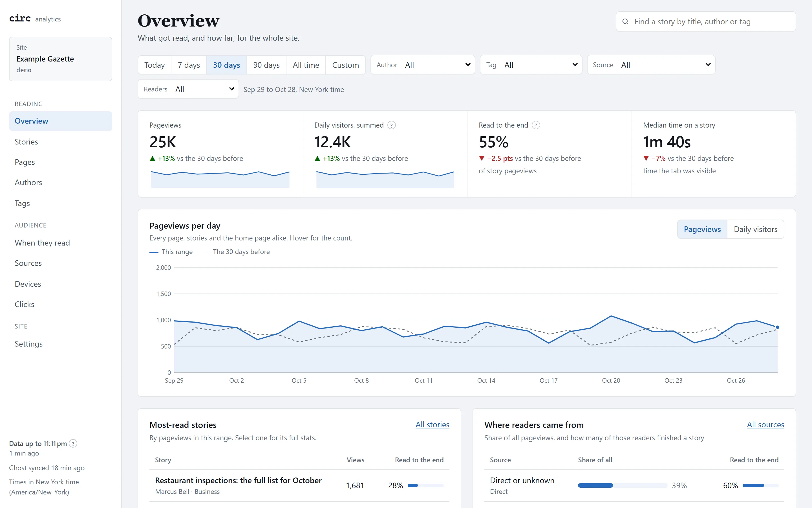Click the circ analytics logo
The width and height of the screenshot is (812, 508).
[x=35, y=18]
